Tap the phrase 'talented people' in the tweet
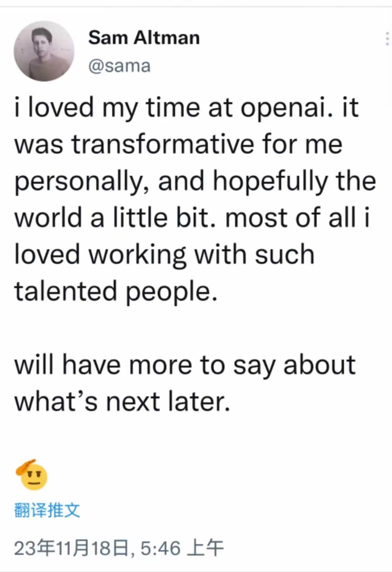 click(116, 291)
